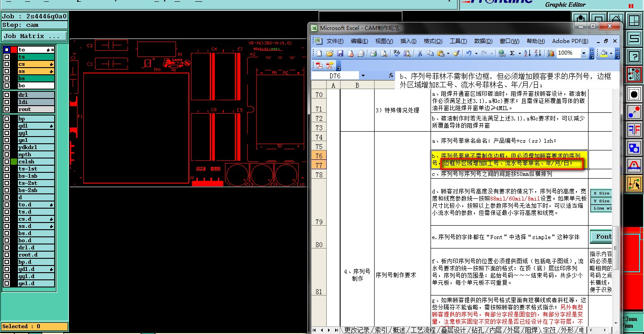644x334 pixels.
Task: Click Chart Wizard icon in Excel
Action: click(550, 53)
